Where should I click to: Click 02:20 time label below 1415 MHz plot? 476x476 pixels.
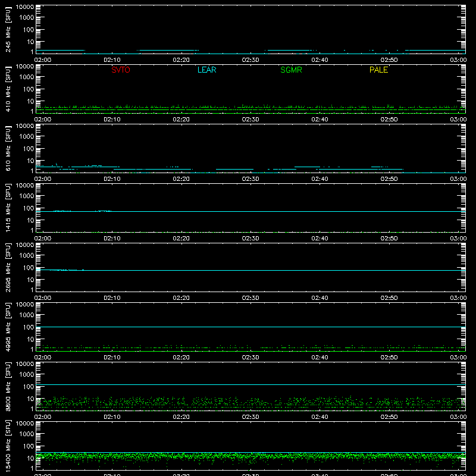181,239
